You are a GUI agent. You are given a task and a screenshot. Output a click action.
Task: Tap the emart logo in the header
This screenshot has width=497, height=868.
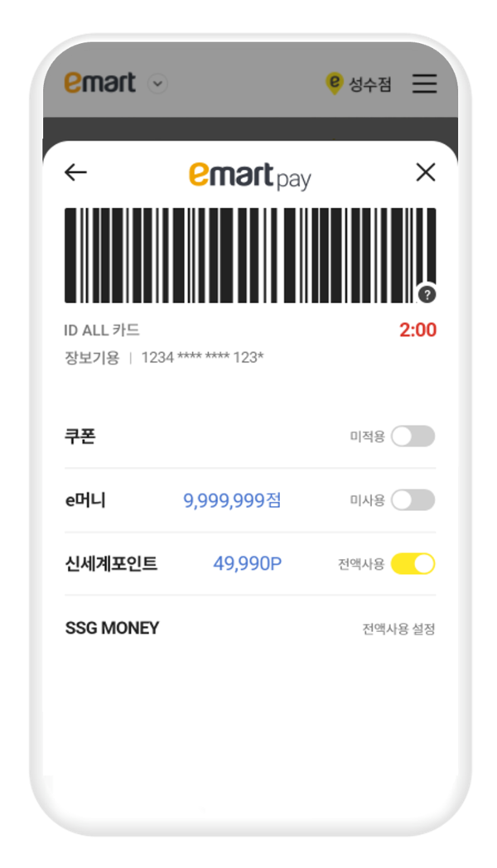(x=99, y=82)
